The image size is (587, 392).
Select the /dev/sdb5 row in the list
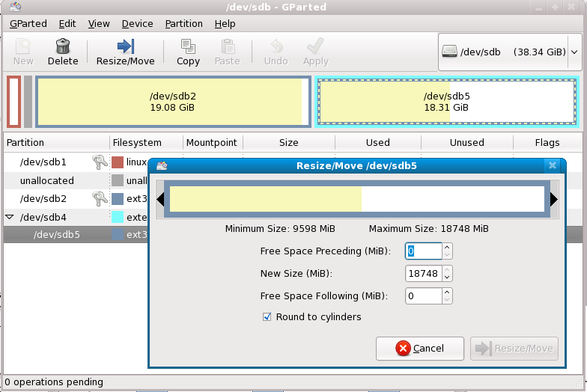coord(76,235)
